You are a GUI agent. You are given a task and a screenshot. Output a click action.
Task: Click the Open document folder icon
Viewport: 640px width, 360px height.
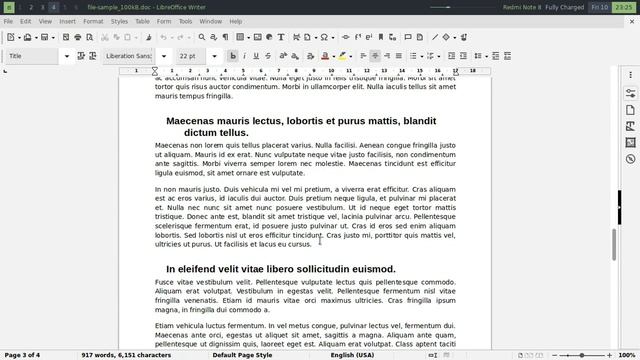click(x=27, y=37)
